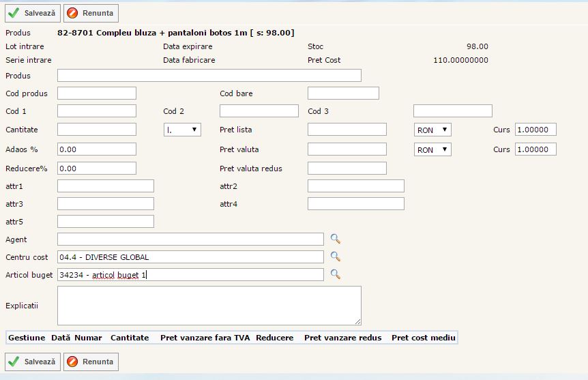Open the Pret valuta currency dropdown
This screenshot has width=588, height=380.
pyautogui.click(x=432, y=149)
